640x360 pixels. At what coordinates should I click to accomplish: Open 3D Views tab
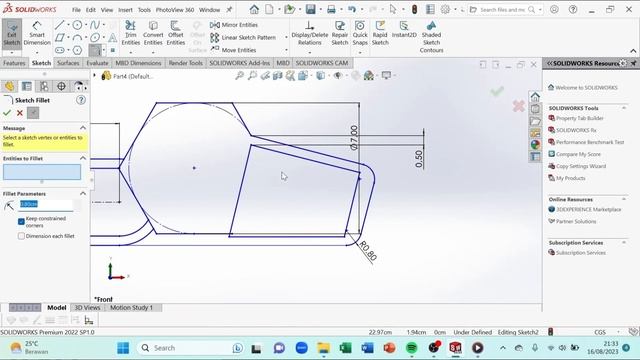[87, 308]
